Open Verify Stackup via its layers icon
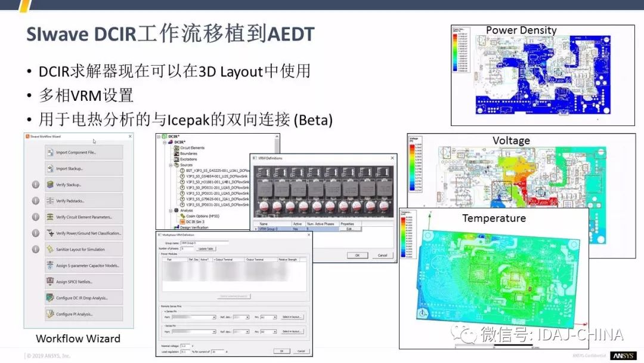 pyautogui.click(x=50, y=184)
